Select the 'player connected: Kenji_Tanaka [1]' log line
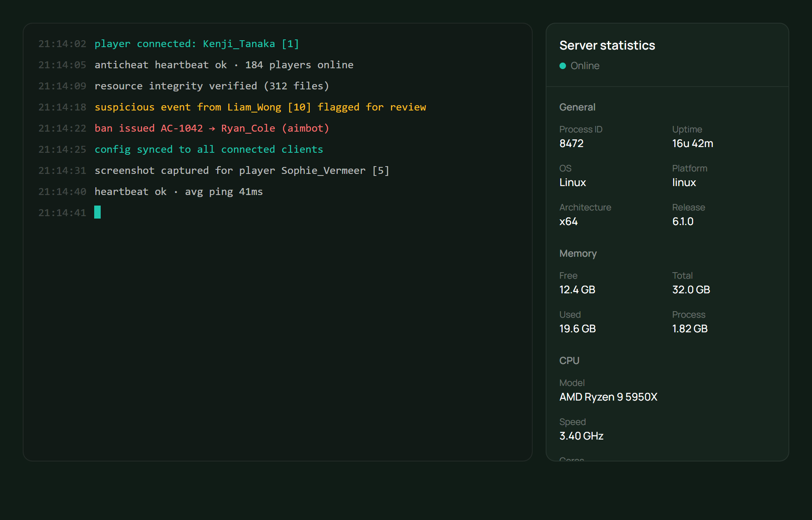812x520 pixels. coord(197,44)
